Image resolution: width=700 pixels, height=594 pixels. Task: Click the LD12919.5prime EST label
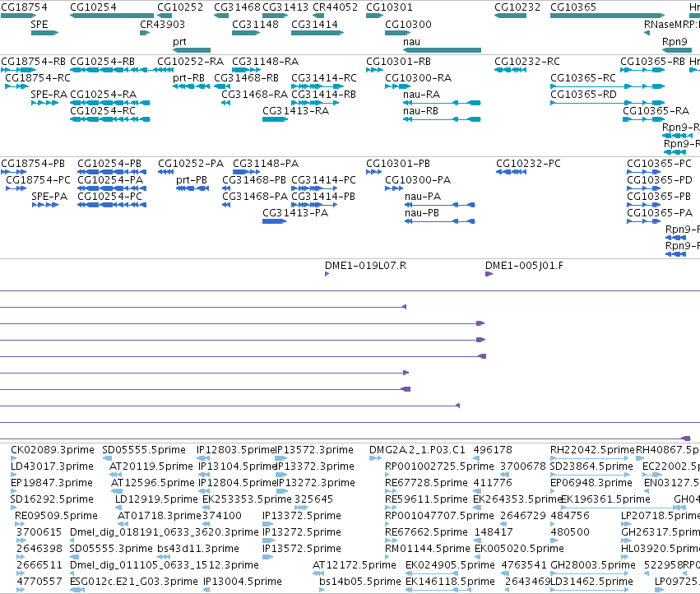[156, 499]
